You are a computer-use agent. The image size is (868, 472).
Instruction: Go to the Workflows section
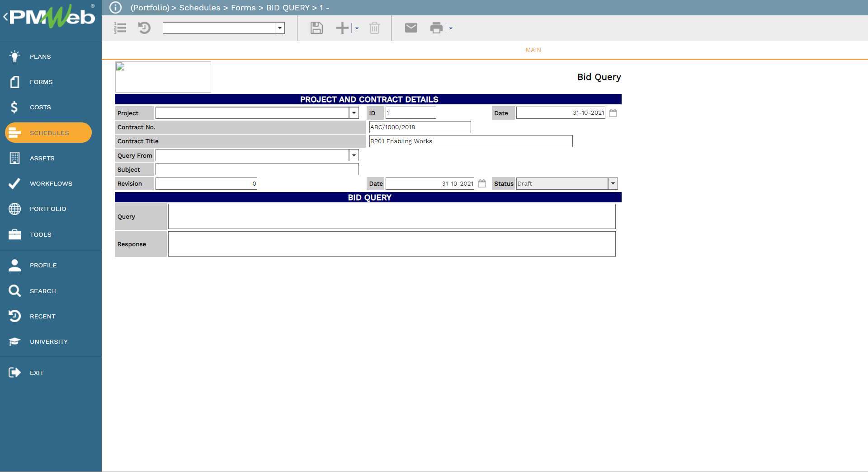coord(51,183)
